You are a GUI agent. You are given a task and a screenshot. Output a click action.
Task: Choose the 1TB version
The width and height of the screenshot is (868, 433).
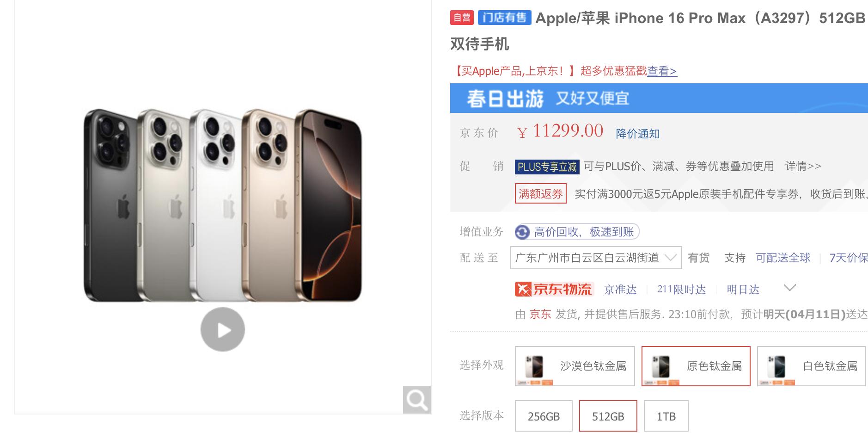666,416
